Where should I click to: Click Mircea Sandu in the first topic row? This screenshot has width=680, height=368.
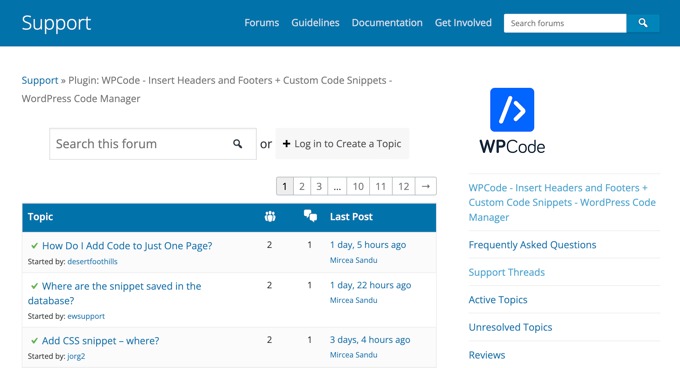click(x=353, y=260)
